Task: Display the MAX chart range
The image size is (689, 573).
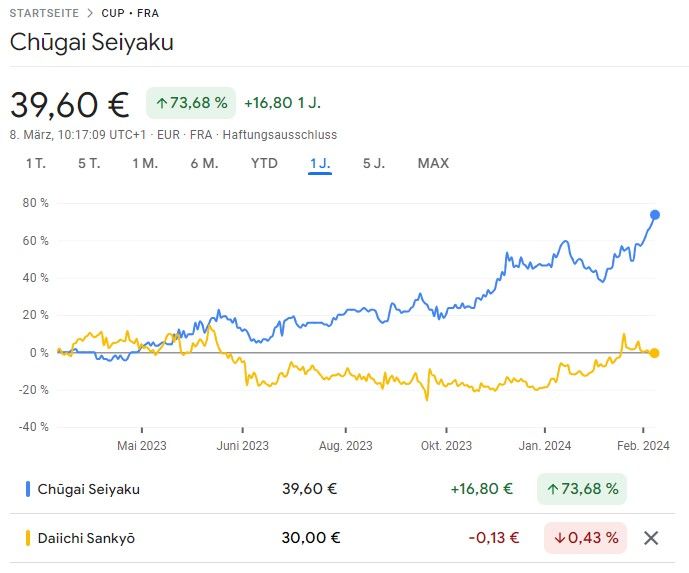Action: click(433, 163)
